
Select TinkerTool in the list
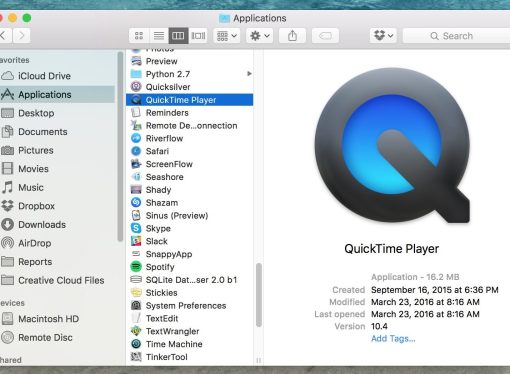tap(189, 357)
